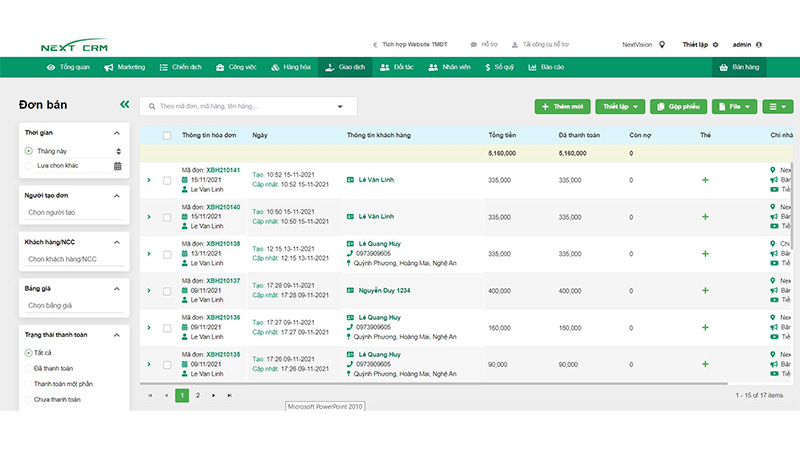Expand the row of order XBH210140

(149, 217)
